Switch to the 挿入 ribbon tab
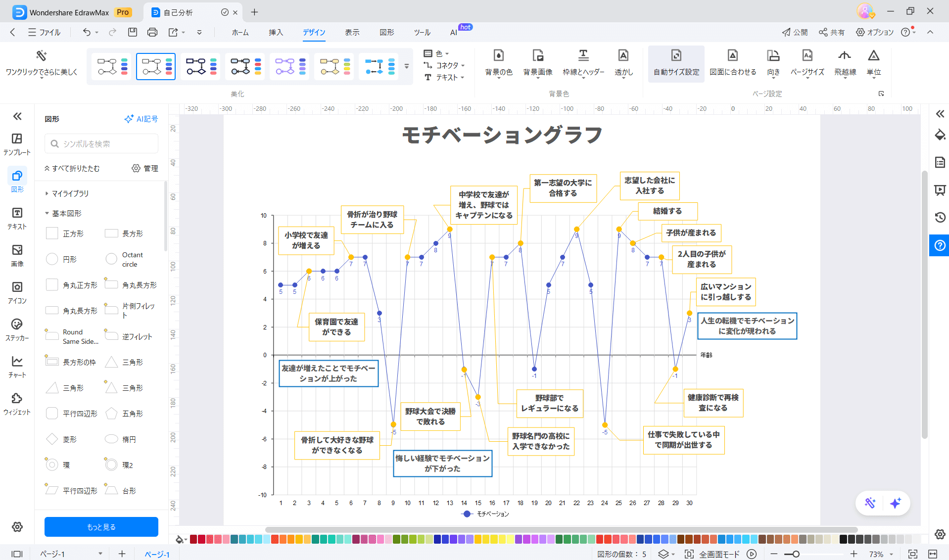The height and width of the screenshot is (560, 949). click(x=276, y=32)
